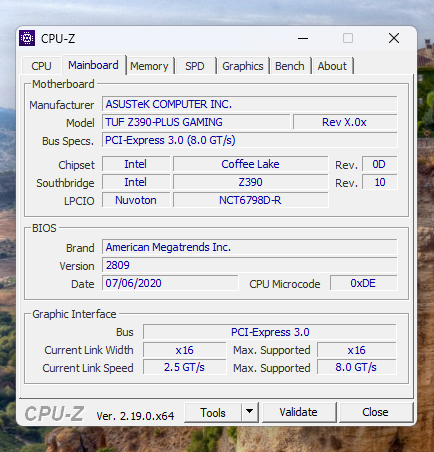Click southbridge revision value 10
The width and height of the screenshot is (434, 452).
coord(379,182)
